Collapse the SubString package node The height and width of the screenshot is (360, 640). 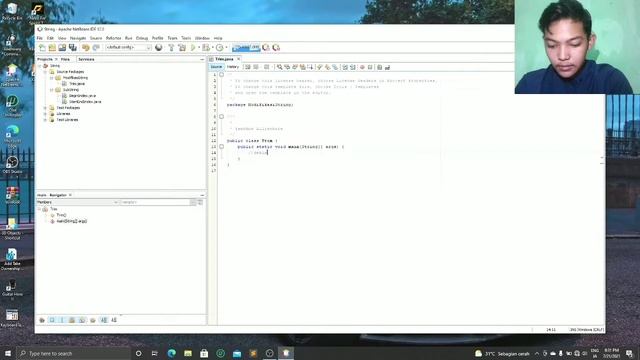[x=51, y=90]
